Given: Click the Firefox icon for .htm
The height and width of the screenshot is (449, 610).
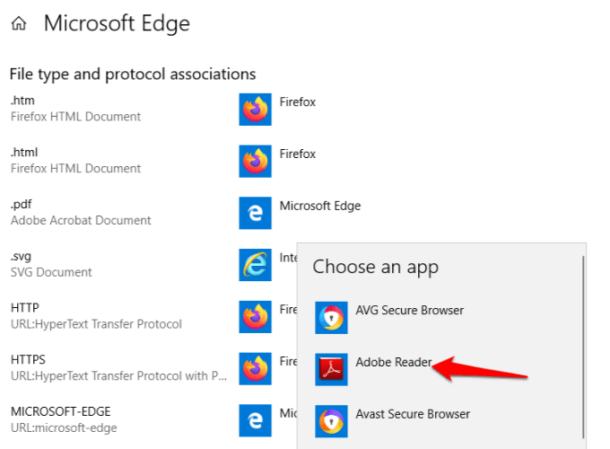Looking at the screenshot, I should click(x=255, y=108).
